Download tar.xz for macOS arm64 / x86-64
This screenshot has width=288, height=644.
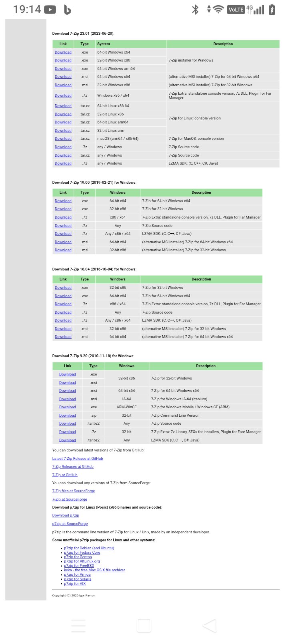(x=63, y=139)
